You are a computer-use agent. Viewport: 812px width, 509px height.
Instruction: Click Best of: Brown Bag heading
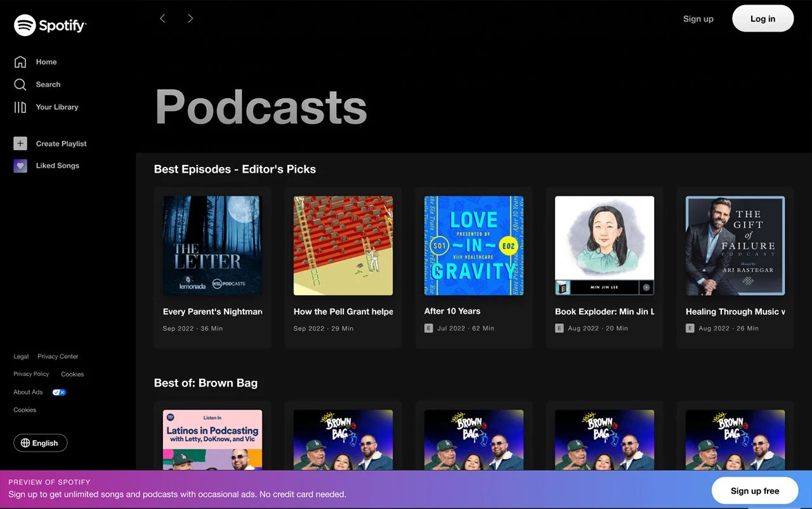206,383
